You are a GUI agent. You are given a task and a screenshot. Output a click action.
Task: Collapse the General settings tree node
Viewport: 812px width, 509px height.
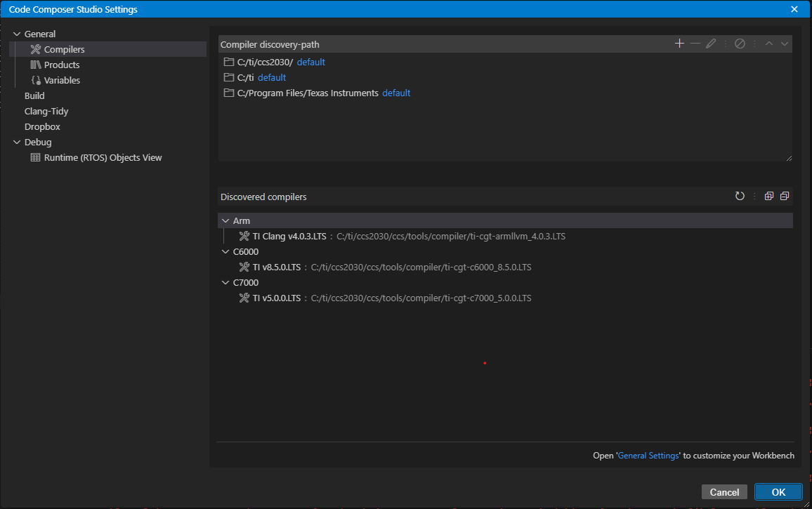point(17,34)
